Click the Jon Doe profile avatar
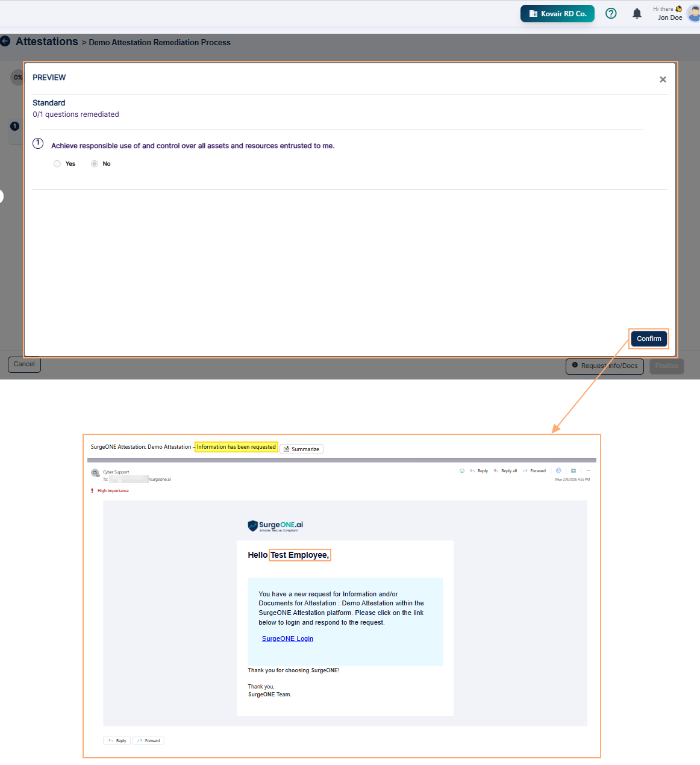Screen dimensions: 700x765 click(694, 13)
